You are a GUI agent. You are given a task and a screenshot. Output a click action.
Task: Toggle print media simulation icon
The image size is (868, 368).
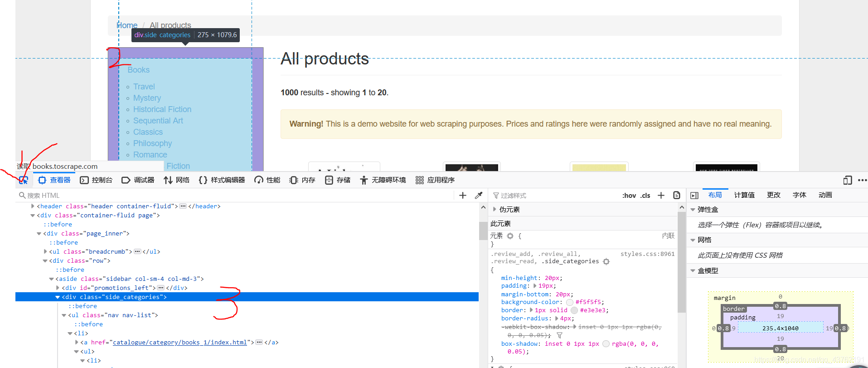[x=677, y=196]
